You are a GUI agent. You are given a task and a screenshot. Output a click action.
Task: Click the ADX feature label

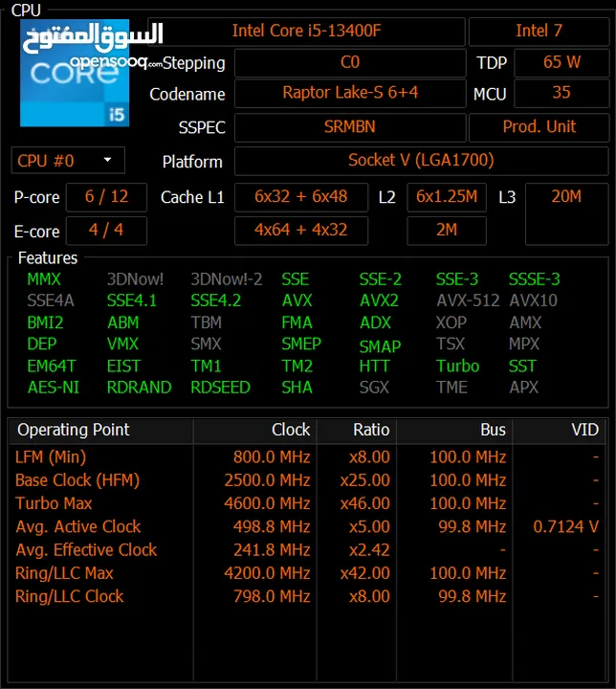[375, 323]
